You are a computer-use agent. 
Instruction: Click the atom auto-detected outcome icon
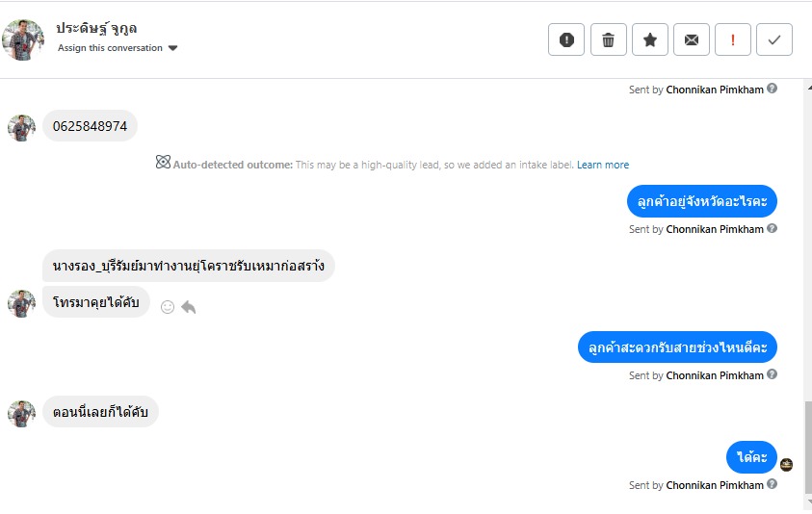coord(163,163)
